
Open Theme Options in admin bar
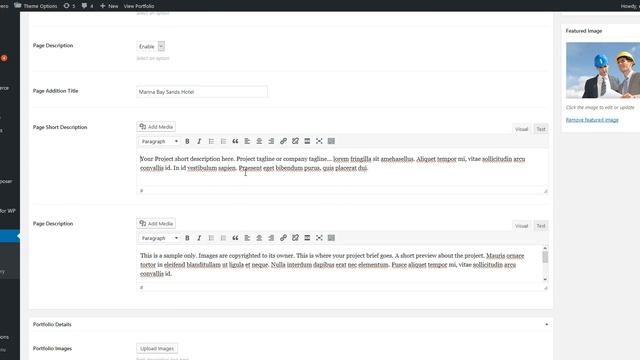pyautogui.click(x=36, y=6)
